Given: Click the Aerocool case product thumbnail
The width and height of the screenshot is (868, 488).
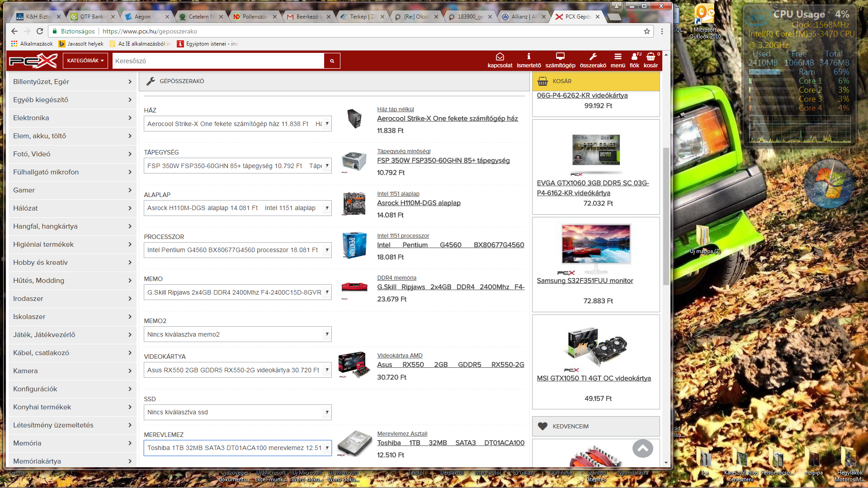Looking at the screenshot, I should (354, 119).
